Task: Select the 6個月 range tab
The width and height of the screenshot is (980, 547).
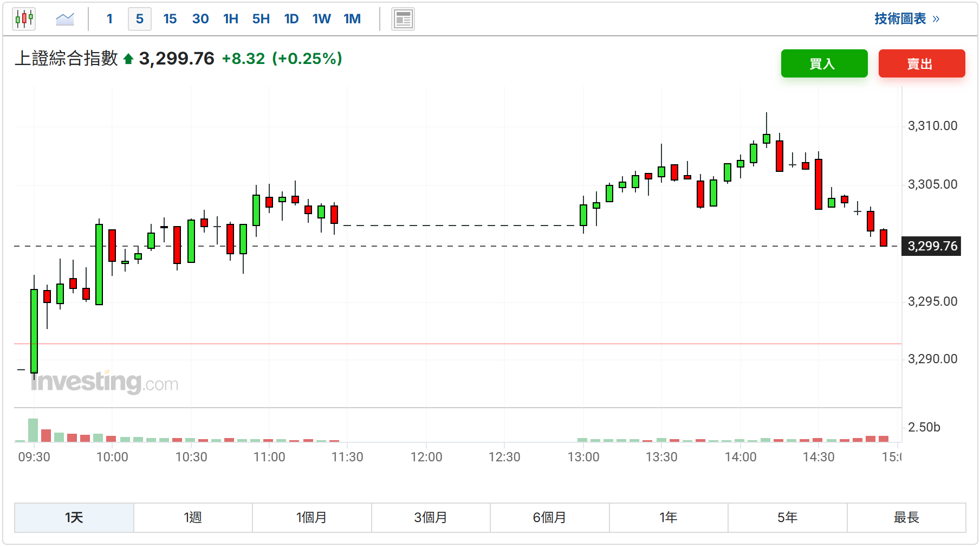Action: tap(549, 518)
